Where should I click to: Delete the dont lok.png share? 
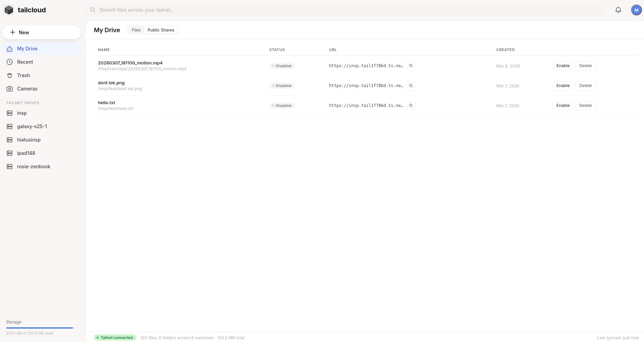(585, 86)
